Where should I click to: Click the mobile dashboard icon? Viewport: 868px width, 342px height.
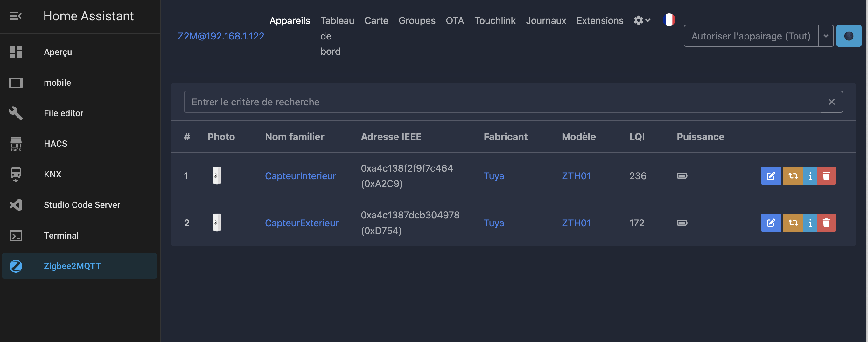coord(16,82)
